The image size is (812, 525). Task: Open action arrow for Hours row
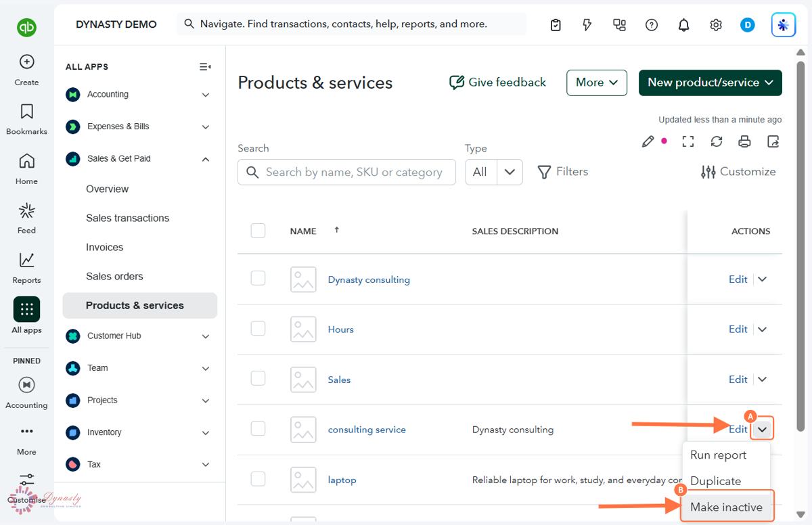(x=762, y=329)
